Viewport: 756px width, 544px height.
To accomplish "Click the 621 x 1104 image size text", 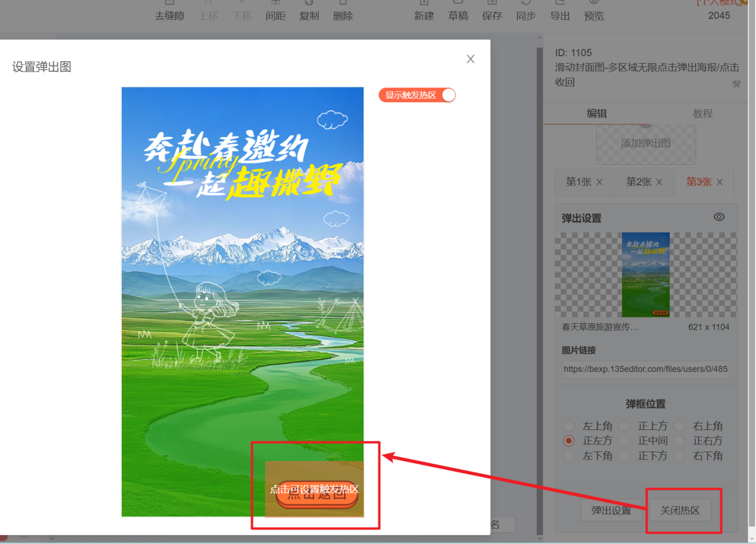I will [709, 327].
